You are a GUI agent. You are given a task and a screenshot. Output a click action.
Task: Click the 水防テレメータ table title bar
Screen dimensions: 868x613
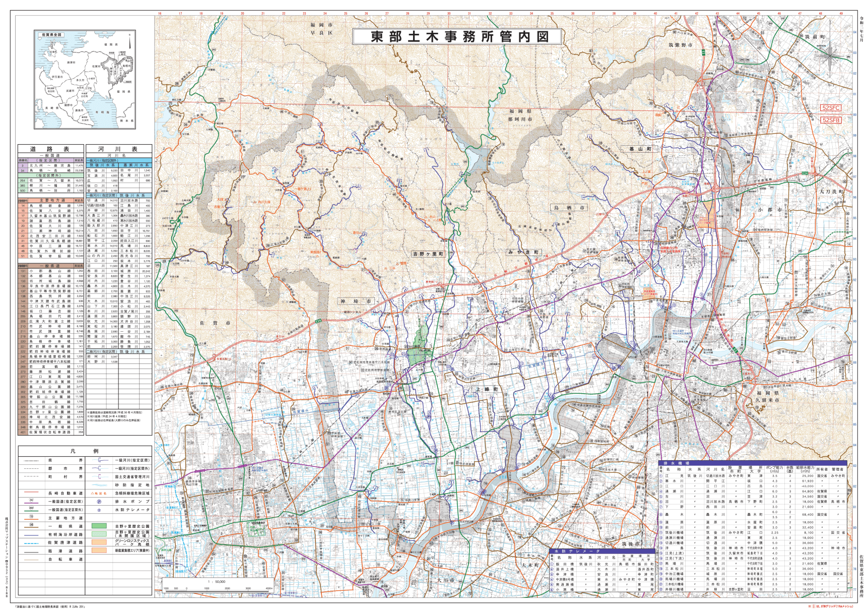click(602, 551)
